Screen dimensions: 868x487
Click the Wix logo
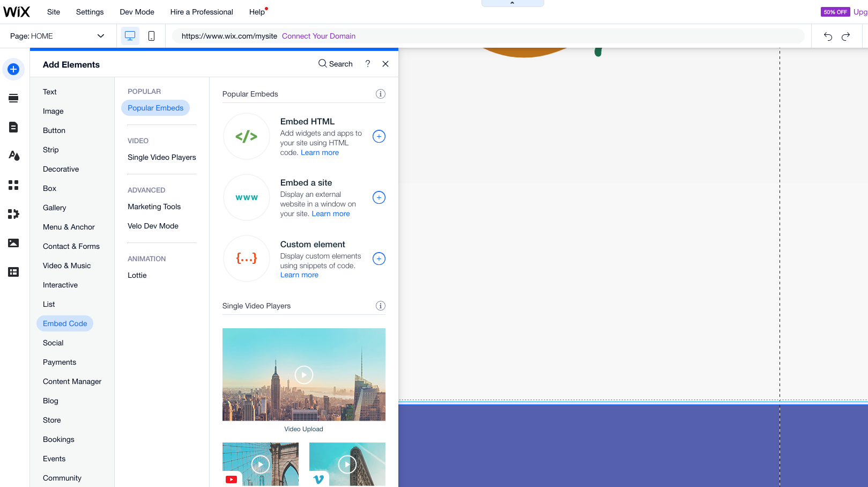[17, 12]
